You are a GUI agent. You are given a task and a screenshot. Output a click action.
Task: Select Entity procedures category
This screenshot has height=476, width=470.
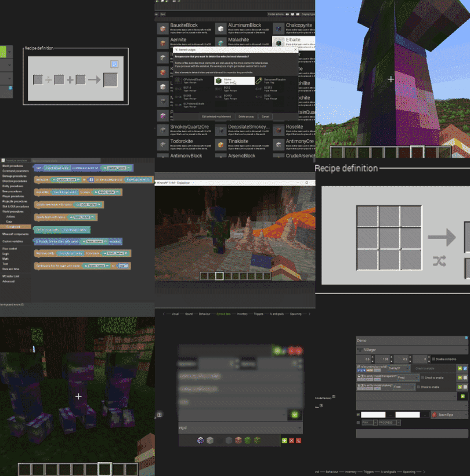(x=13, y=186)
